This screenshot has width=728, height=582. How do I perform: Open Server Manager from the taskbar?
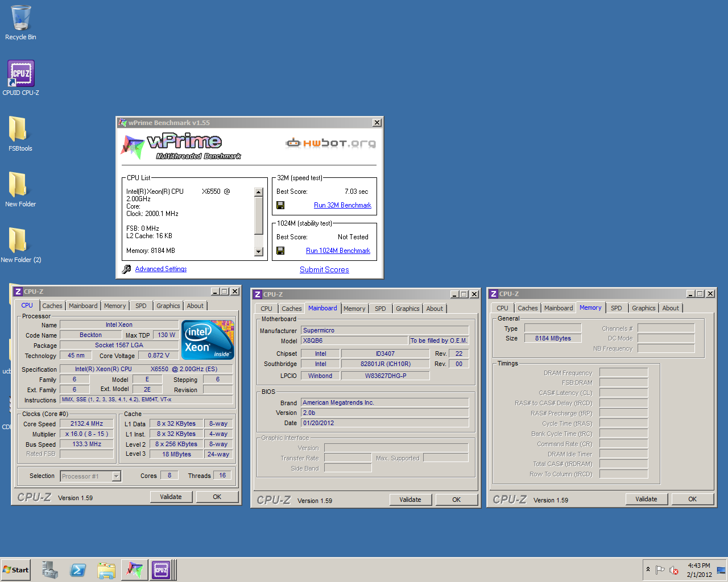click(x=50, y=569)
